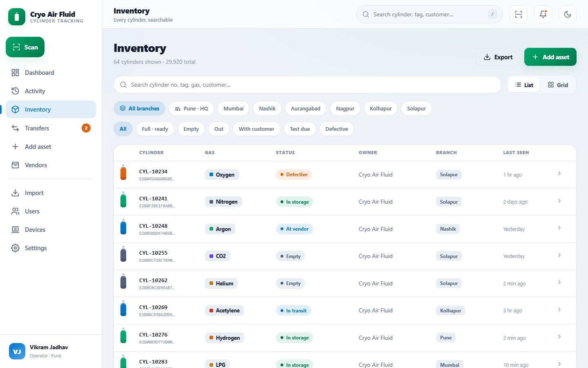588x368 pixels.
Task: Click the green Scan button in sidebar
Action: (x=25, y=47)
